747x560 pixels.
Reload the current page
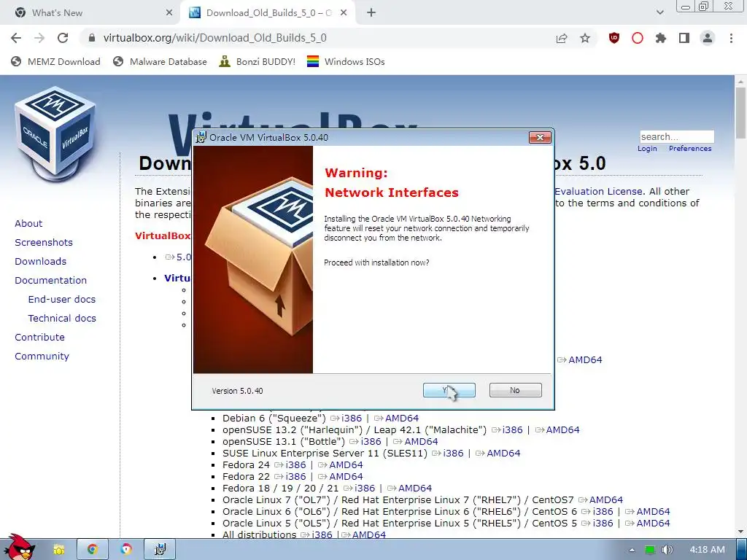tap(63, 38)
